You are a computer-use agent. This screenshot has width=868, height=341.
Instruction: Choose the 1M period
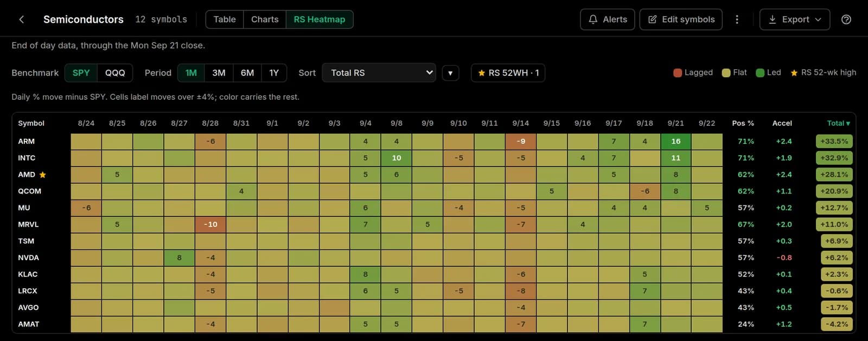(191, 73)
